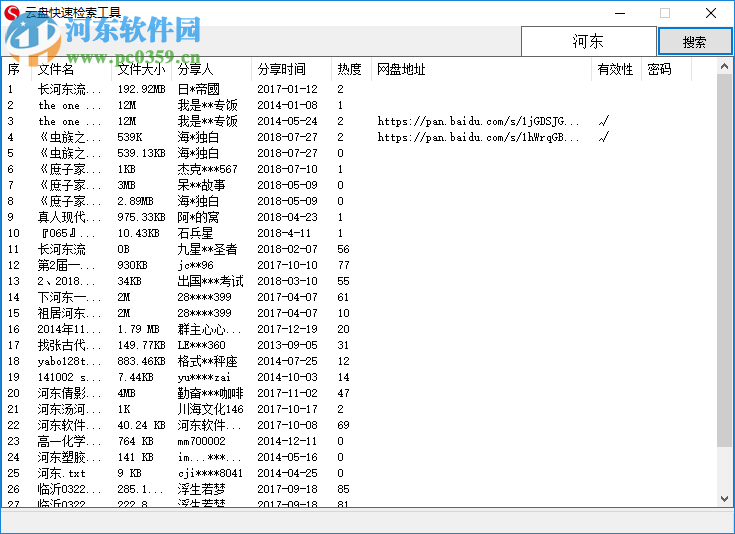Click the 搜索 search button
This screenshot has width=735, height=534.
coord(695,41)
